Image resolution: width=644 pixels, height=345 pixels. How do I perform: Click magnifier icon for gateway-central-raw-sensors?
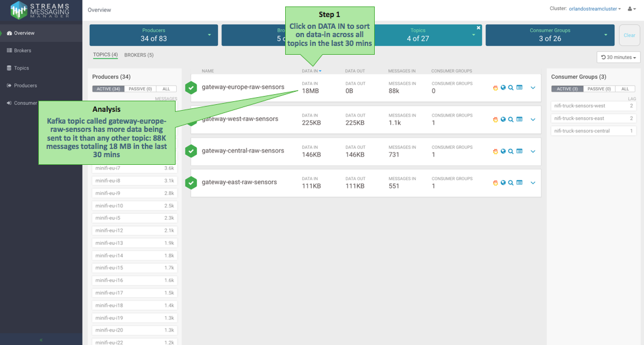click(511, 151)
